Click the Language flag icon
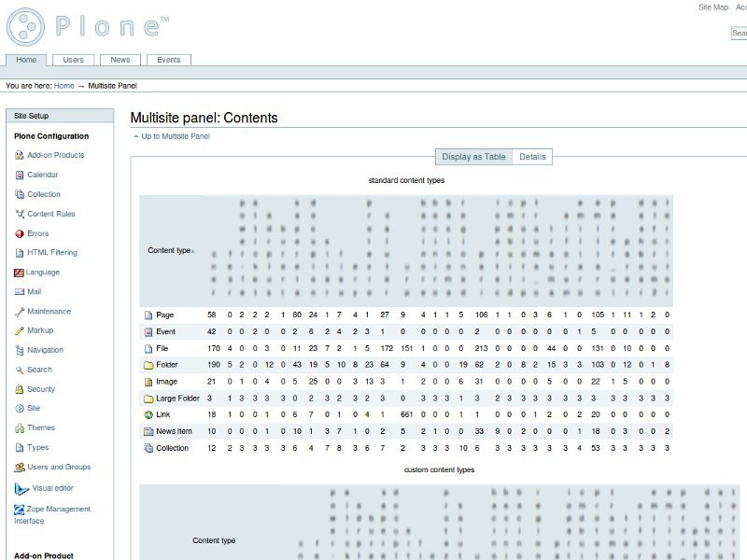This screenshot has width=747, height=560. pyautogui.click(x=19, y=273)
